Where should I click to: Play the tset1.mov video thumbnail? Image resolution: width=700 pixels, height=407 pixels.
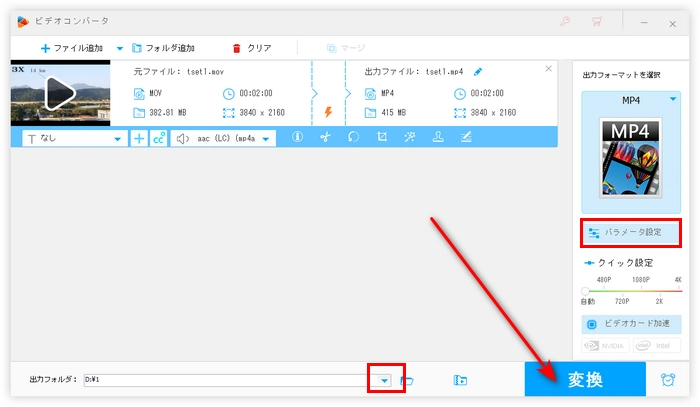(61, 93)
